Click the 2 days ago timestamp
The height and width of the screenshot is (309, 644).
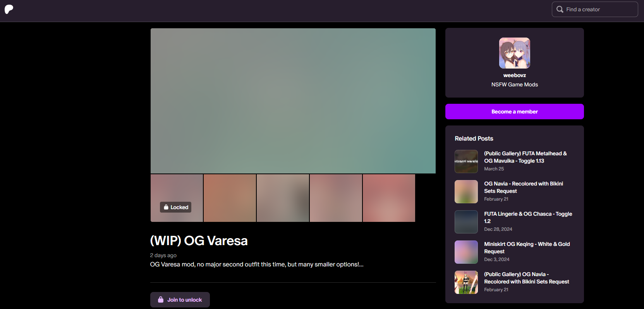point(163,255)
